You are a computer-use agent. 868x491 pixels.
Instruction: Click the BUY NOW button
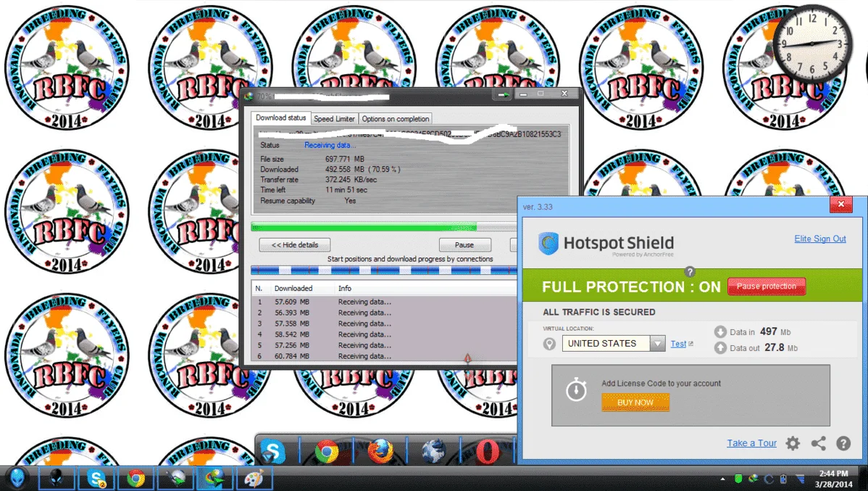click(x=635, y=403)
